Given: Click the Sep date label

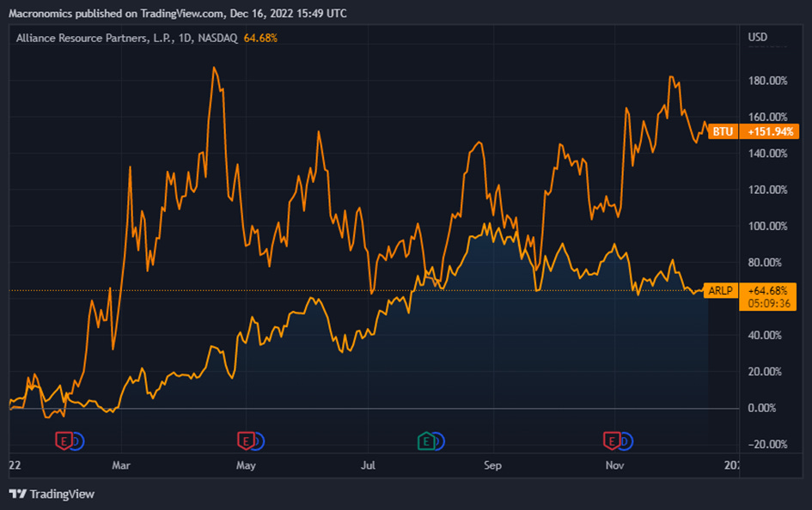Looking at the screenshot, I should tap(493, 465).
